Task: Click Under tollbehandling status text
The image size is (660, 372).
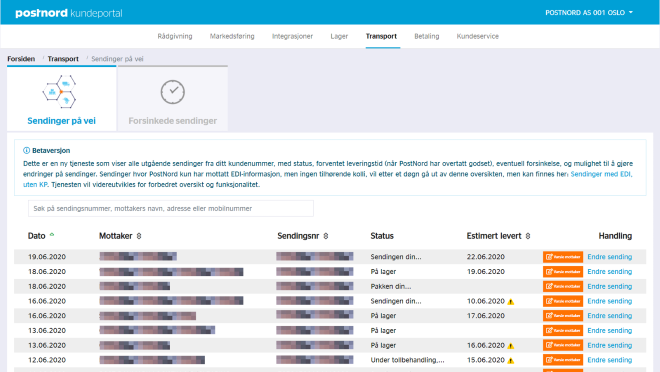Action: coord(407,360)
